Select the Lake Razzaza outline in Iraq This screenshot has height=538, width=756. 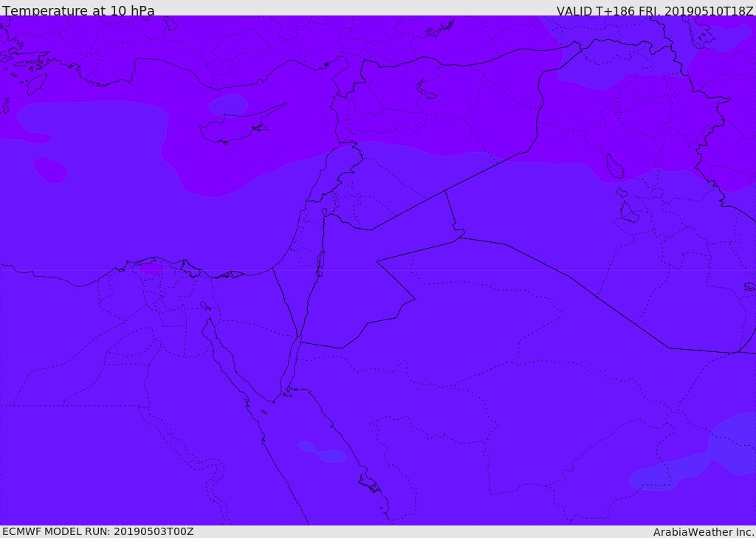coord(630,212)
